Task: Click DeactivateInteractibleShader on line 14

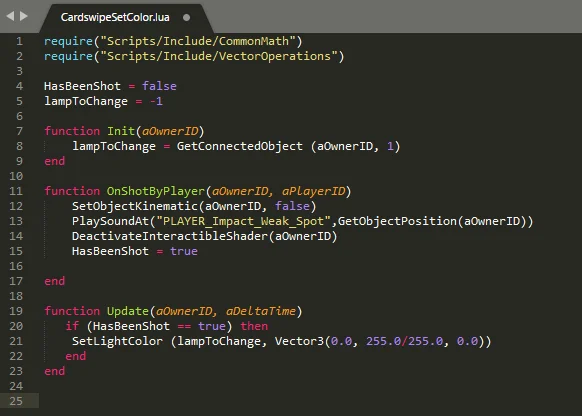Action: tap(170, 236)
